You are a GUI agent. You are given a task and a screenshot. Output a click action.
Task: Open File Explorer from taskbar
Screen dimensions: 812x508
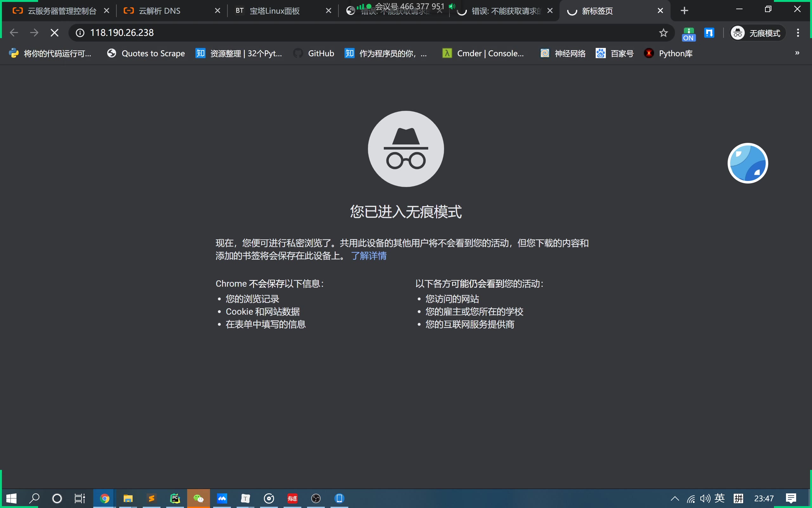128,498
